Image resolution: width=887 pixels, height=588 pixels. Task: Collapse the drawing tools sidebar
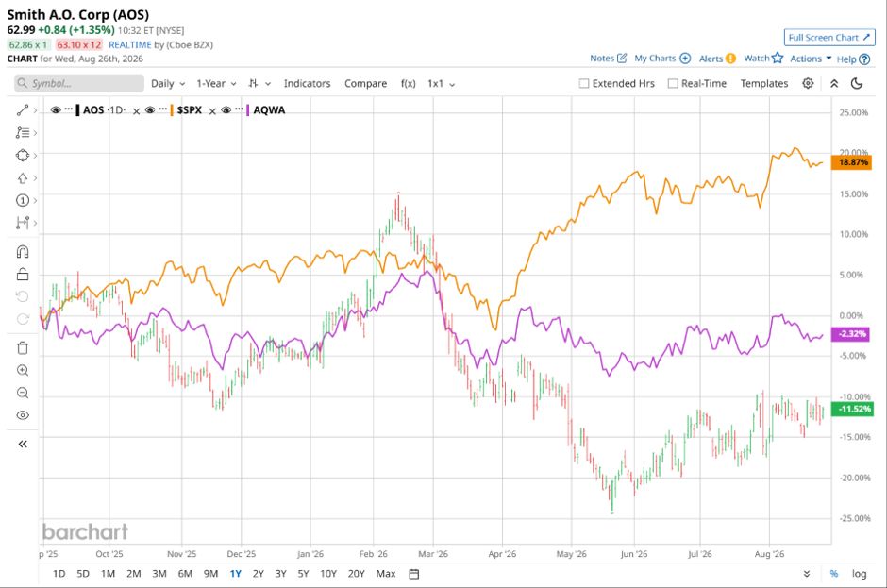point(22,444)
